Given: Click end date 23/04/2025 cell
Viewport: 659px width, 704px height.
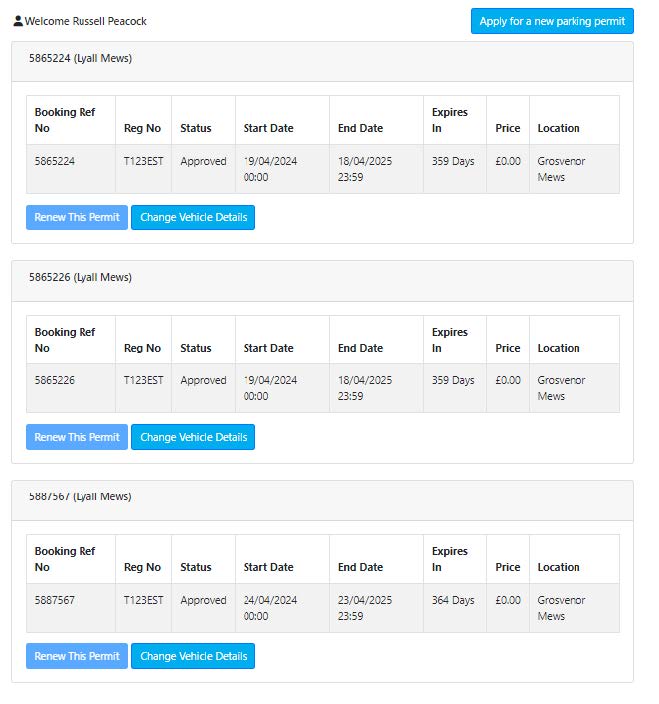Looking at the screenshot, I should [x=377, y=608].
